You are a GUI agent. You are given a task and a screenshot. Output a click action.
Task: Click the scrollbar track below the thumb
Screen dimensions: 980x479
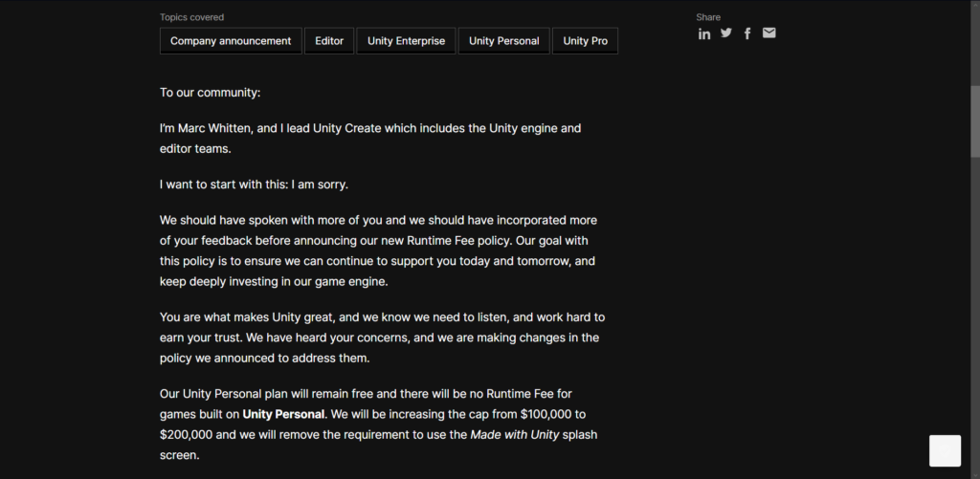click(975, 313)
